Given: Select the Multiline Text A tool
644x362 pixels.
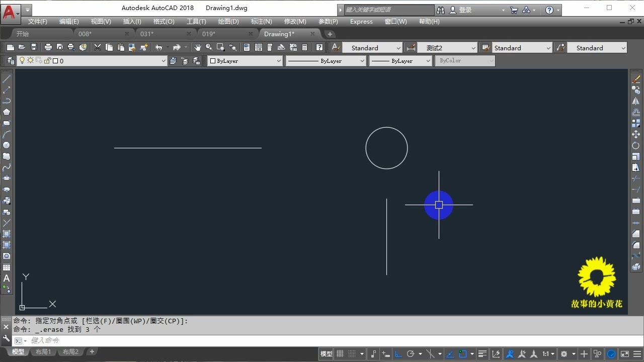Looking at the screenshot, I should coord(7,278).
